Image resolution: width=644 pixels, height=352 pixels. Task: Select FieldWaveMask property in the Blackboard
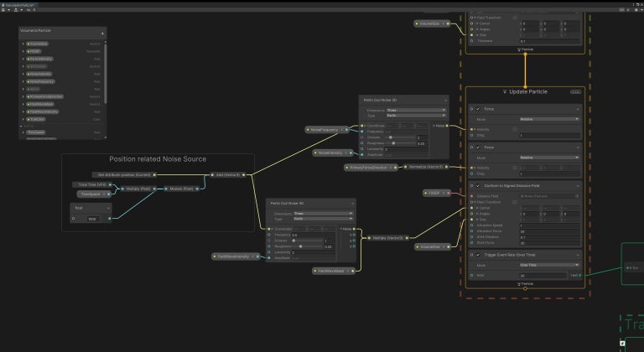pos(41,104)
